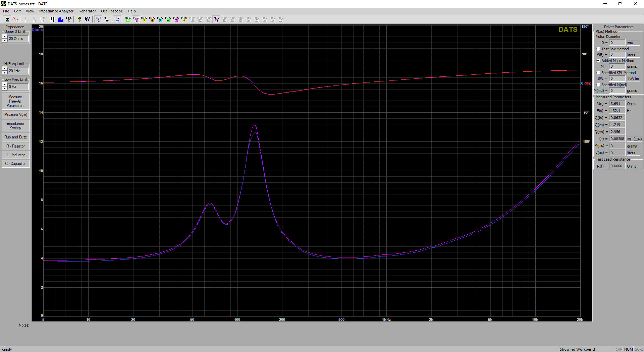
Task: Show memory slot Mem 5
Action: [x=160, y=19]
